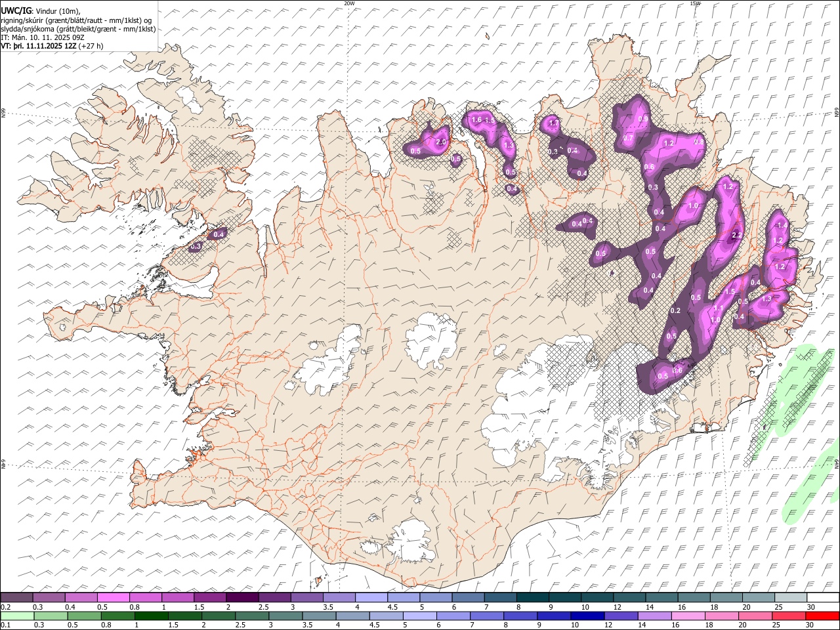Click the rain legend swatch between 0.8 and 1
Screen dimensions: 840x630
click(x=117, y=616)
